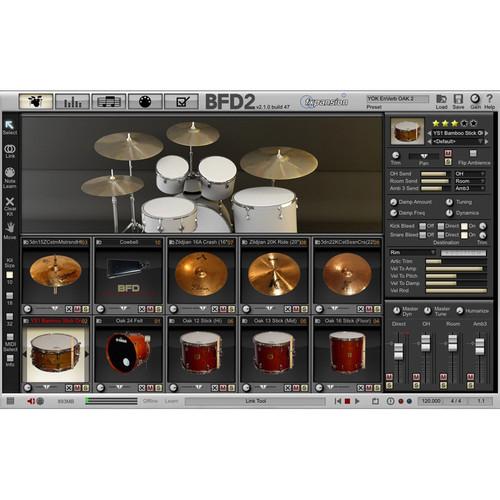This screenshot has height=500, width=500.
Task: Click the red stop button
Action: (347, 401)
